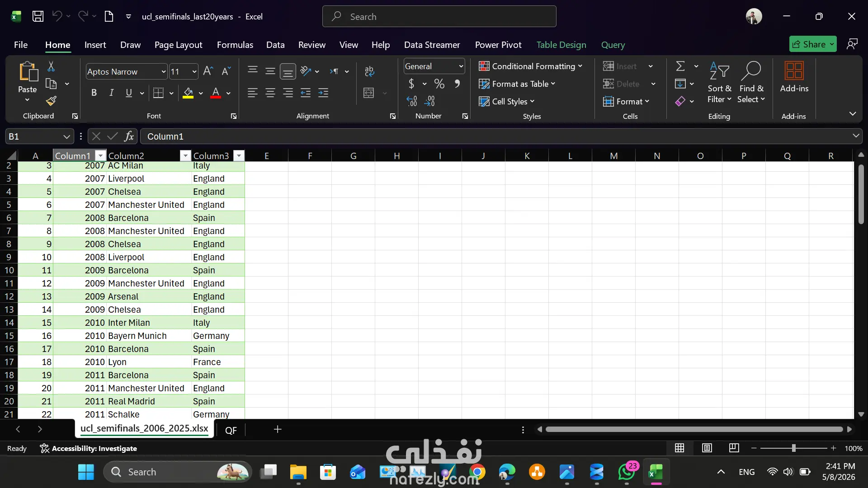Switch to the Page Layout tab
Viewport: 868px width, 488px height.
(x=178, y=45)
